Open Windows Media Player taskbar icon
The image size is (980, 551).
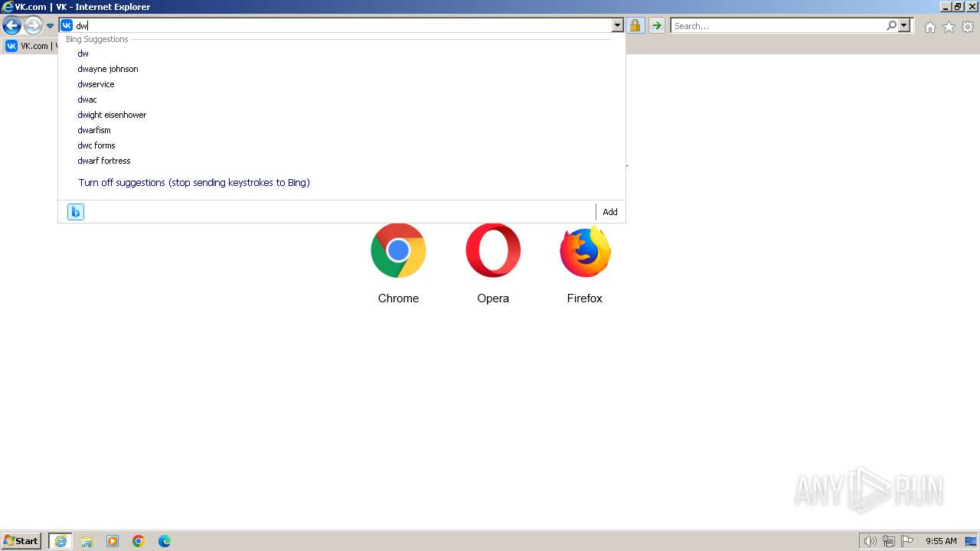pyautogui.click(x=113, y=541)
